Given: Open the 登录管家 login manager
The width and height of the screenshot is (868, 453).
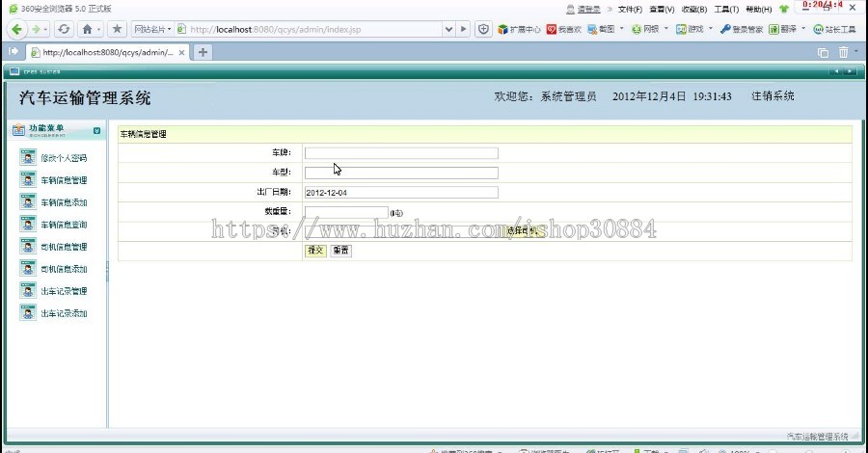Looking at the screenshot, I should pos(742,29).
